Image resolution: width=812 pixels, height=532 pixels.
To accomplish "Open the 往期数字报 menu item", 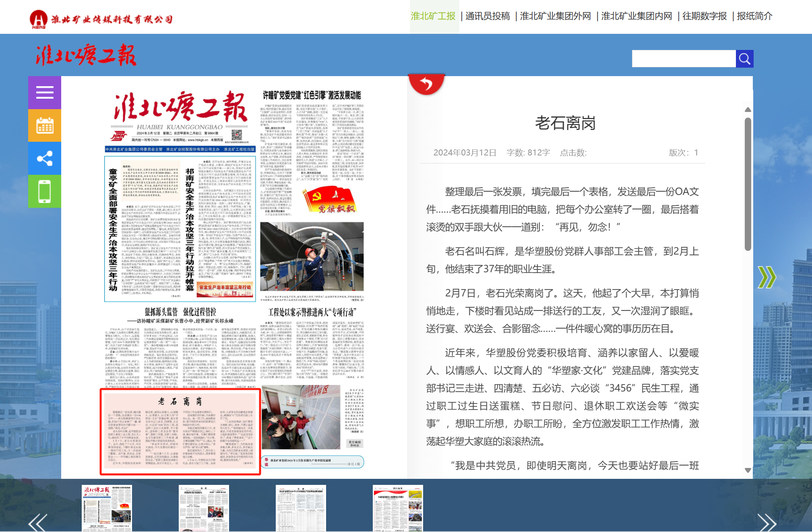I will click(x=705, y=16).
